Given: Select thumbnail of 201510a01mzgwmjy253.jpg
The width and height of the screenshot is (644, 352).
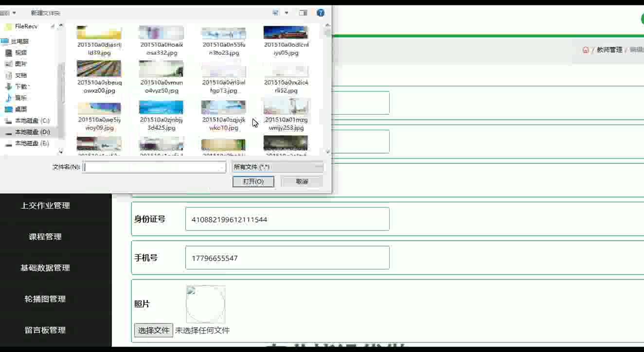Looking at the screenshot, I should pyautogui.click(x=286, y=106).
